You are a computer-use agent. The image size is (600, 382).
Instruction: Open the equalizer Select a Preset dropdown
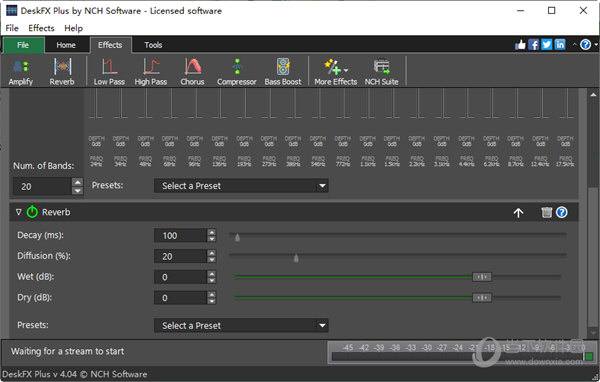point(241,186)
